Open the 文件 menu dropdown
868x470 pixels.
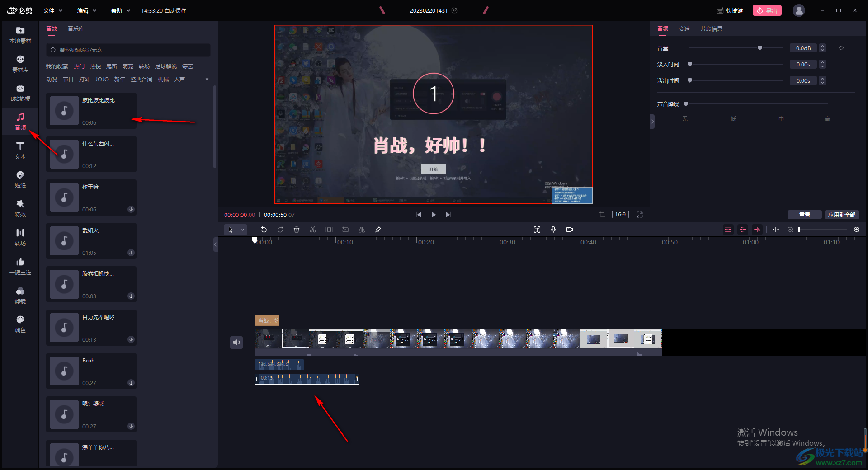[53, 10]
